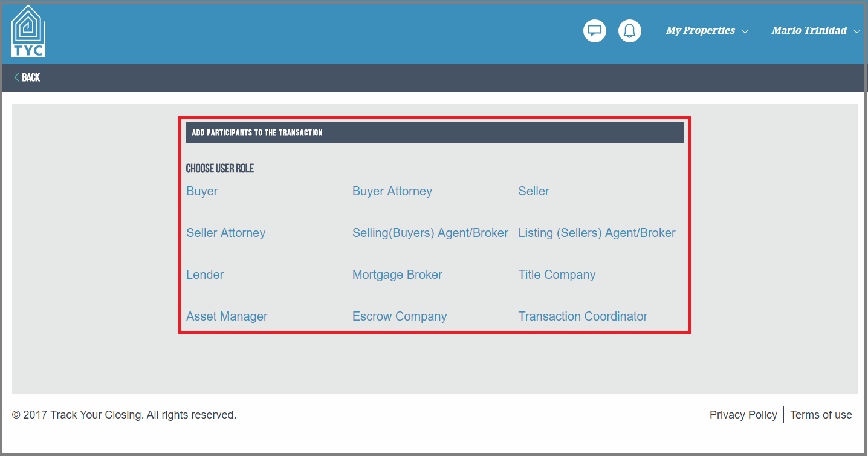Select the Transaction Coordinator role
Screen dimensions: 868x456
pyautogui.click(x=583, y=316)
